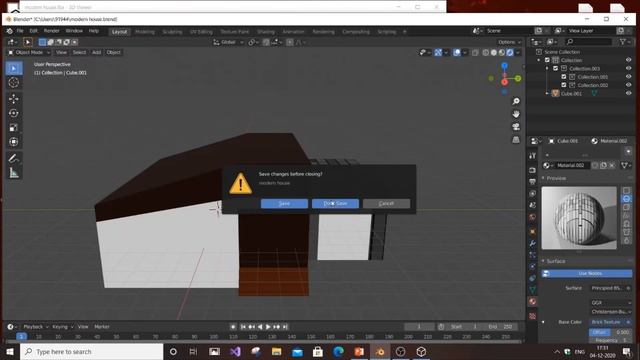This screenshot has width=640, height=360.
Task: Toggle the Collection.003 checkbox
Action: point(556,69)
